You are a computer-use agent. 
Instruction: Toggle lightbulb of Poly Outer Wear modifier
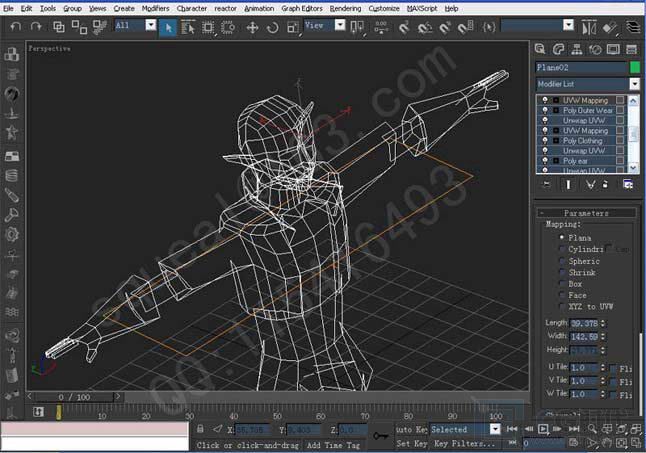(x=545, y=110)
